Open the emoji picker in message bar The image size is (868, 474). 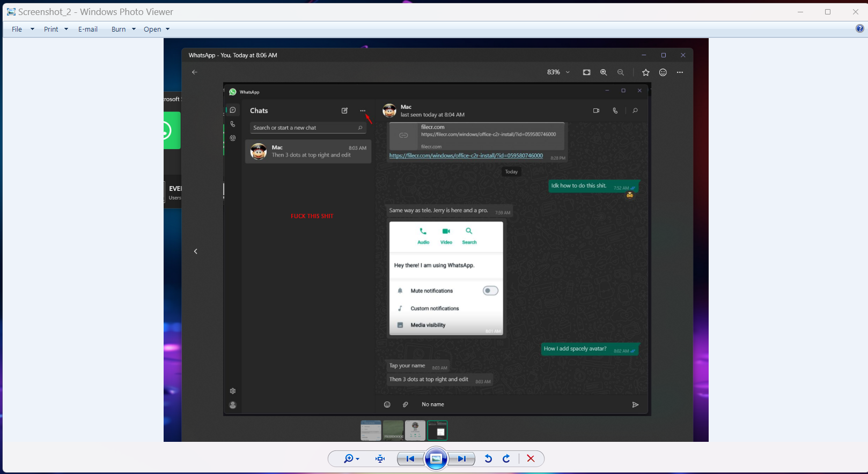387,404
